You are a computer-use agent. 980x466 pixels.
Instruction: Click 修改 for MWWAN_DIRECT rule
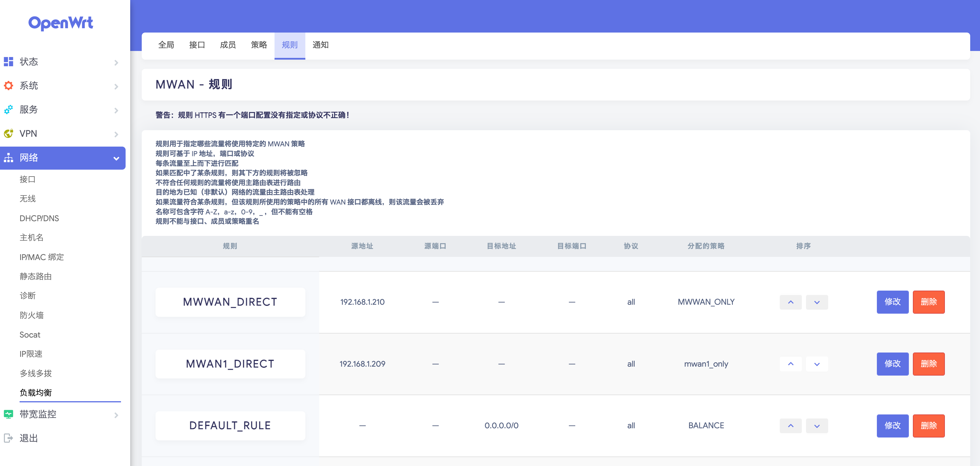pyautogui.click(x=893, y=302)
